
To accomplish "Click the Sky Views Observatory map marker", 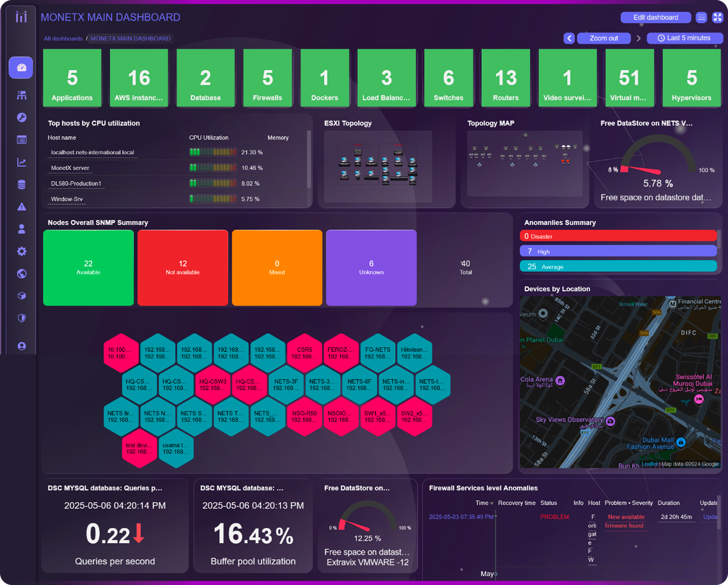I will coord(610,421).
